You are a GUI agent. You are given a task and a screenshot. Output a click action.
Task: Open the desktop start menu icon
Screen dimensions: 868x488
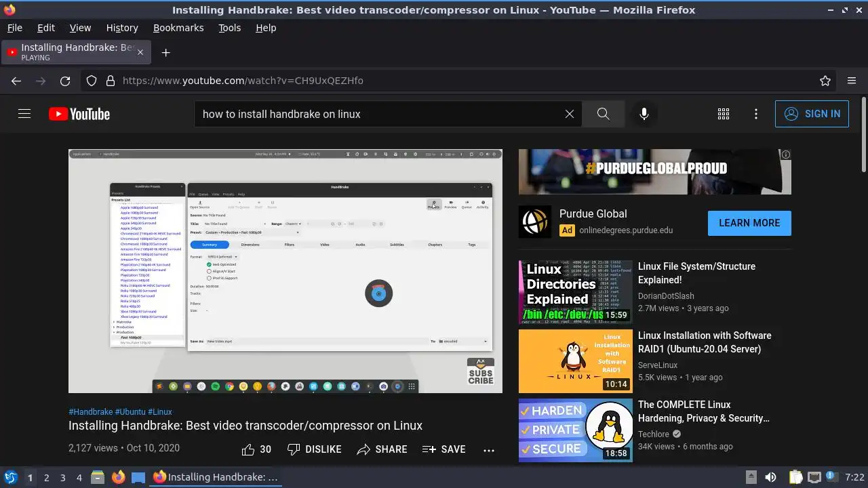[10, 477]
